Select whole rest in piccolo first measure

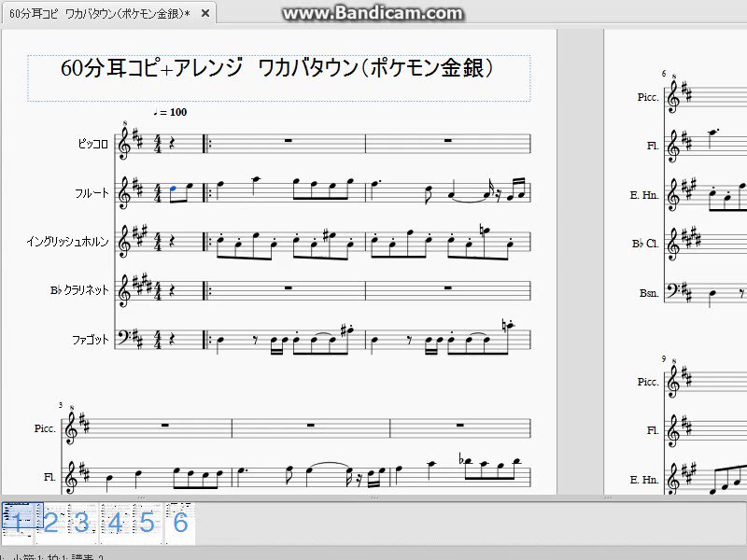point(289,141)
